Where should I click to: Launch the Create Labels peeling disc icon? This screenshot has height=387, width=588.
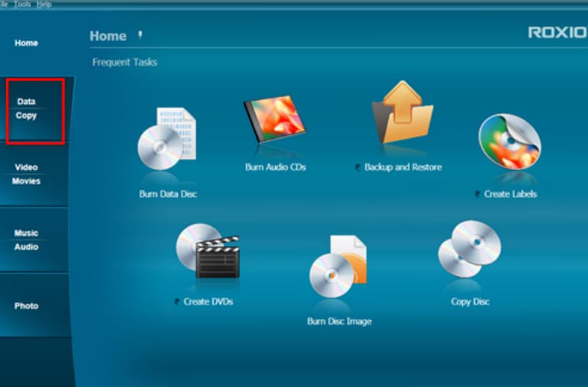pos(509,142)
